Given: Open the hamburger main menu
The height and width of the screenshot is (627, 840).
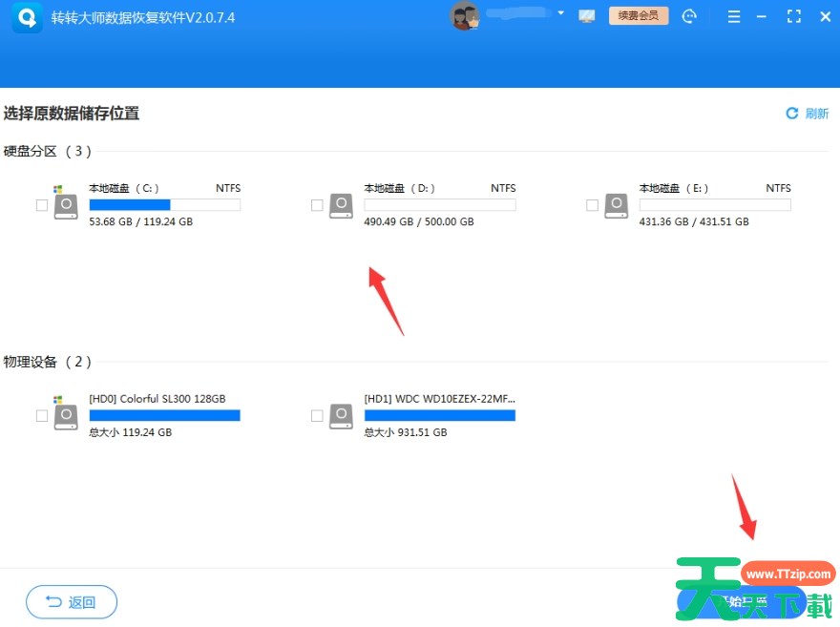Looking at the screenshot, I should pyautogui.click(x=733, y=17).
